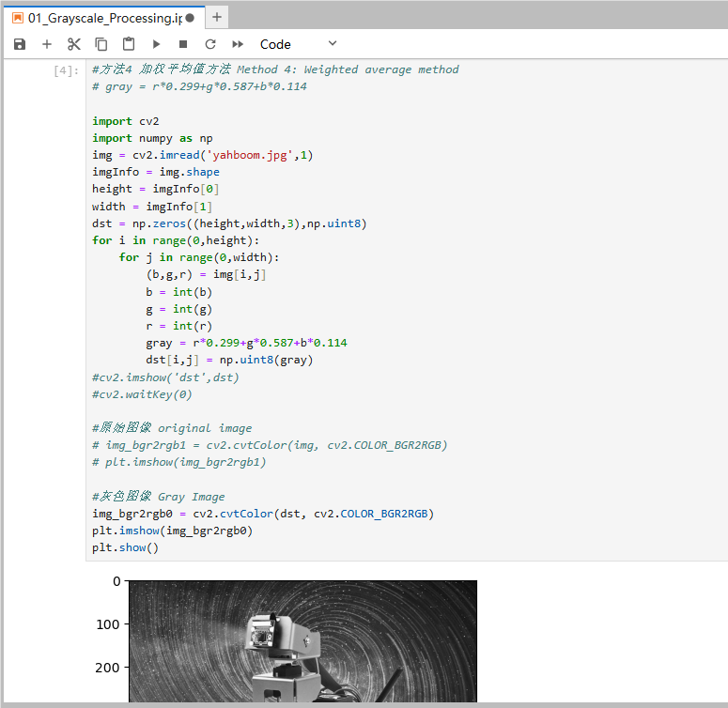This screenshot has width=728, height=708.
Task: Place the cursor in the 'import cv2' line
Action: point(126,121)
